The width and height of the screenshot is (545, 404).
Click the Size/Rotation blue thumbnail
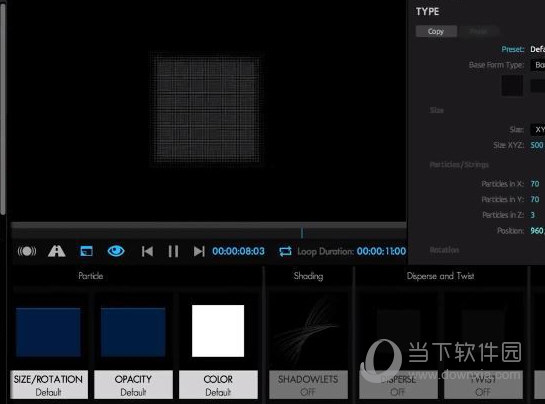48,332
